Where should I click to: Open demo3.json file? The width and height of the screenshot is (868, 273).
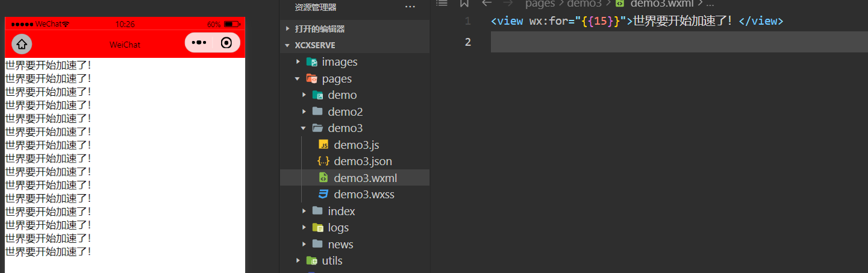tap(363, 162)
